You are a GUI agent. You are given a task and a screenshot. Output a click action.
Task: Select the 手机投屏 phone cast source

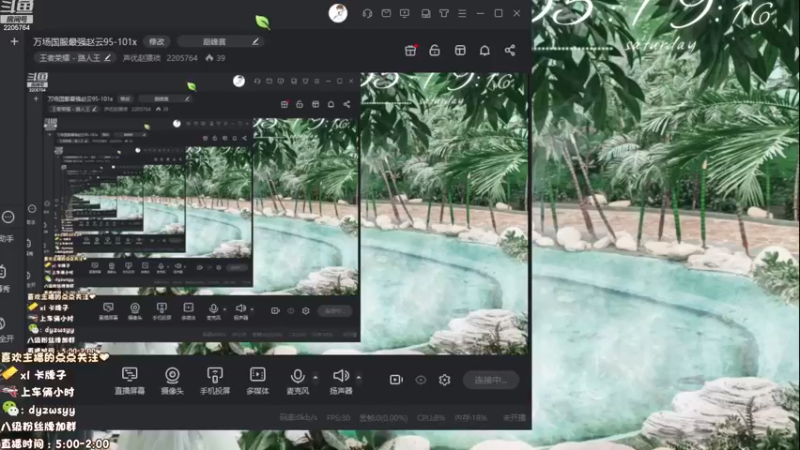(215, 381)
